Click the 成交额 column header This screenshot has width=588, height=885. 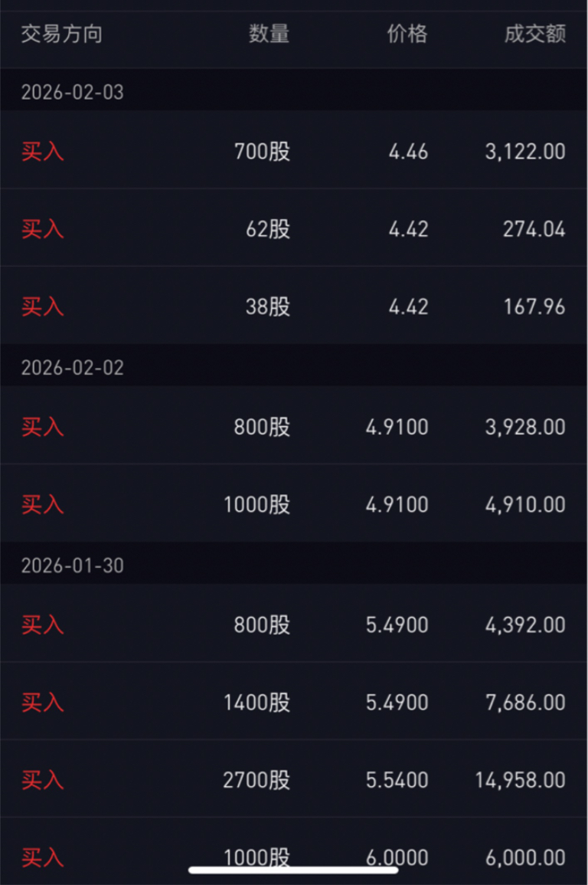click(x=534, y=34)
